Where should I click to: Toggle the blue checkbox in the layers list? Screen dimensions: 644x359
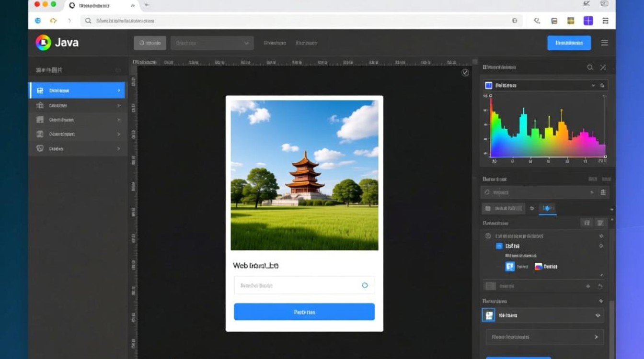pos(499,246)
